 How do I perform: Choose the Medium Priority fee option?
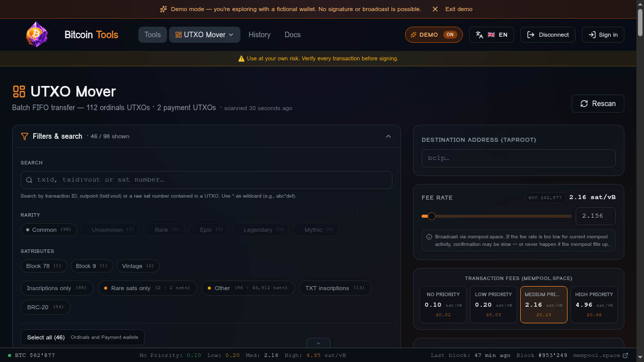click(x=544, y=305)
